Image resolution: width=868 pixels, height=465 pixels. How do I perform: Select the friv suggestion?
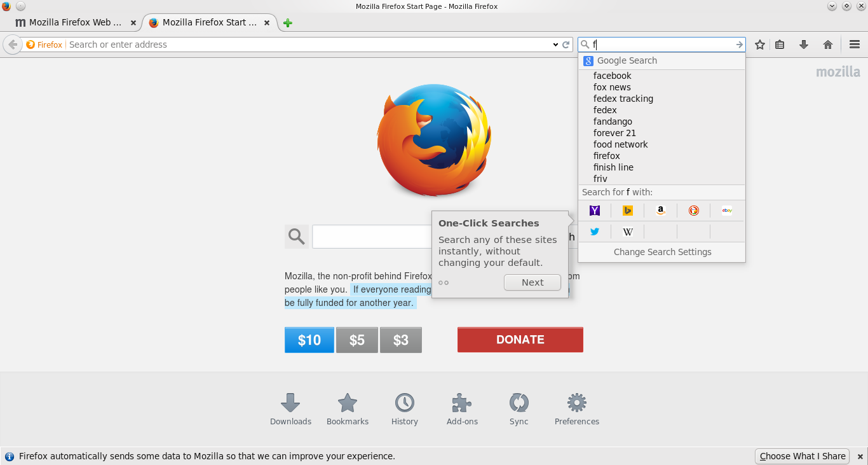(661, 179)
